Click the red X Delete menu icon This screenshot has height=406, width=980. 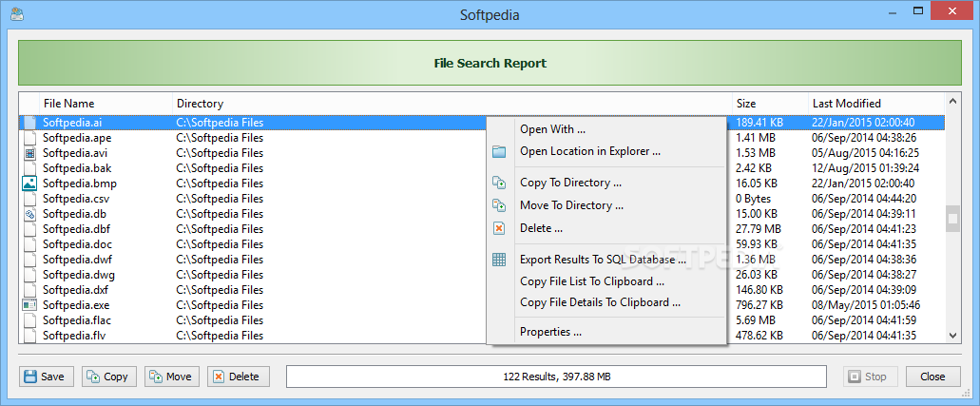click(x=499, y=228)
